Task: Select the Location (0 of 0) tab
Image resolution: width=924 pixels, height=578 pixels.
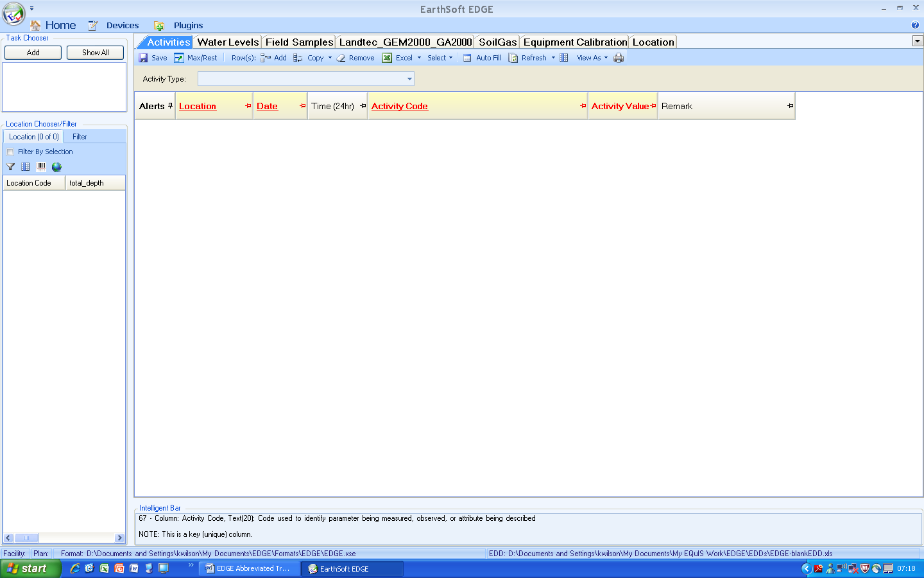Action: coord(33,137)
